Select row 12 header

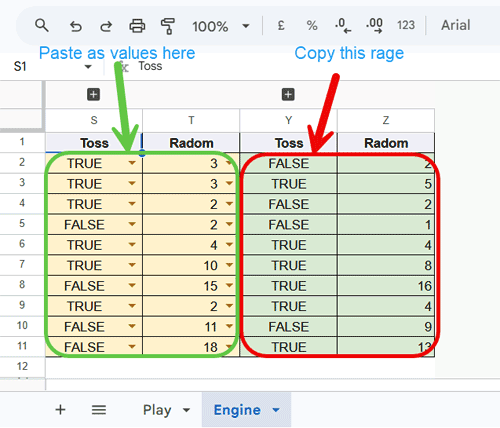[22, 367]
